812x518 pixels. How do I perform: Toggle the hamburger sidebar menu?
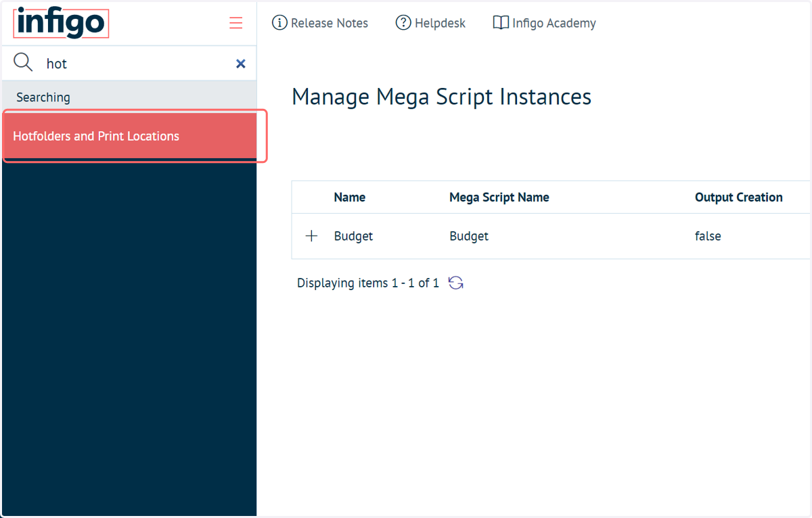click(x=235, y=23)
